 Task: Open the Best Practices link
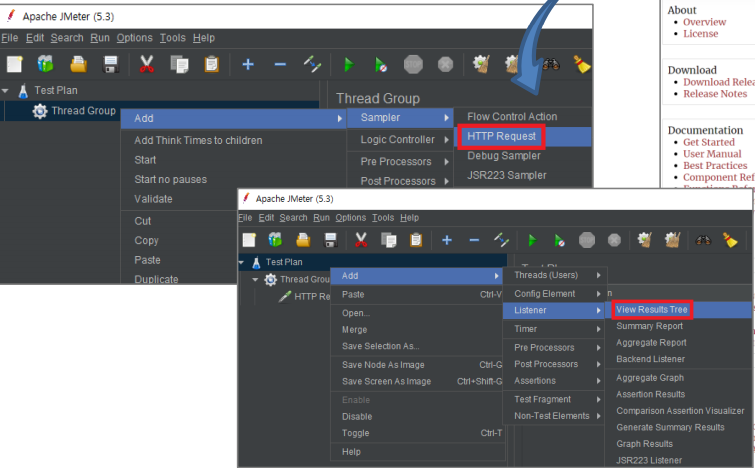coord(715,165)
